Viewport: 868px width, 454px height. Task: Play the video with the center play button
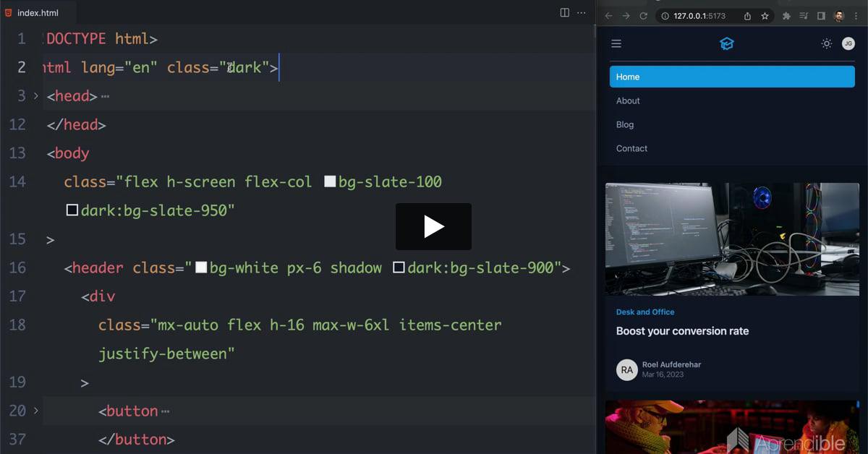[433, 226]
